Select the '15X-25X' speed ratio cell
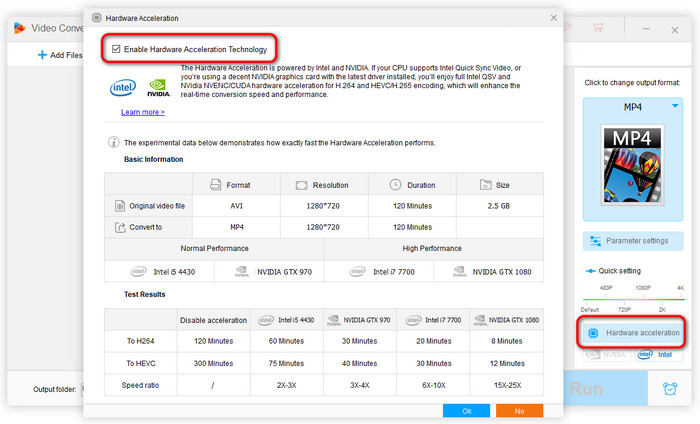Screen dimensions: 700x424 coord(507,385)
